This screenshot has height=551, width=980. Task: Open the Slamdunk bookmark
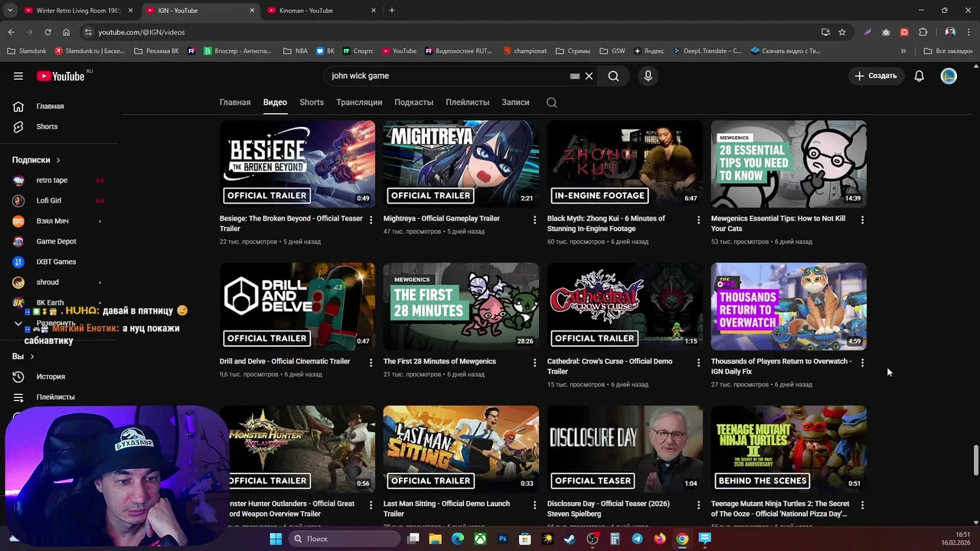(27, 51)
